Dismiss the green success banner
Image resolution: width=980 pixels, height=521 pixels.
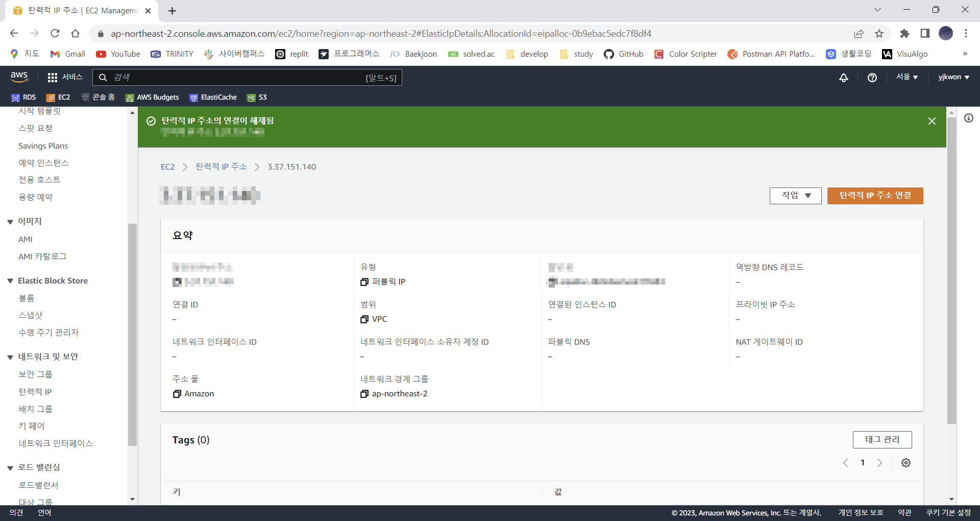tap(932, 121)
